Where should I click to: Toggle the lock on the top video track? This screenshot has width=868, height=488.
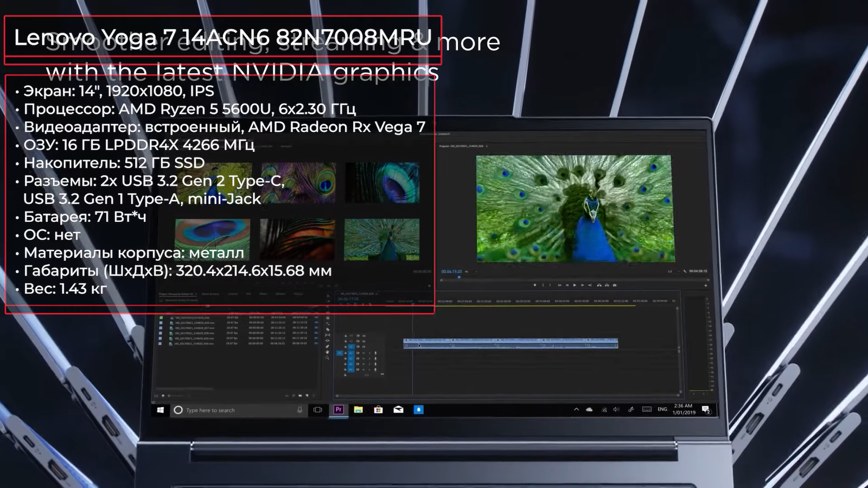(x=345, y=336)
